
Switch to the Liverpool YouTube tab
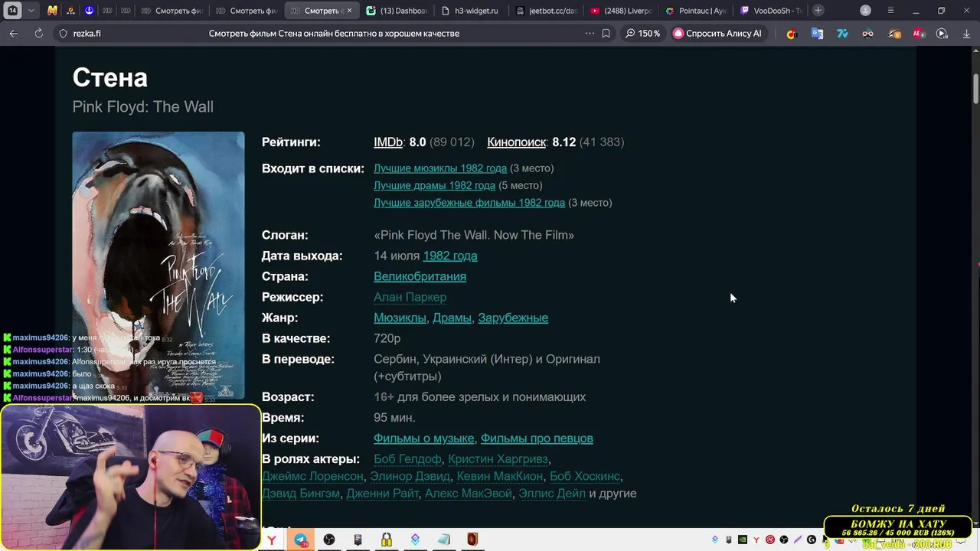(622, 11)
